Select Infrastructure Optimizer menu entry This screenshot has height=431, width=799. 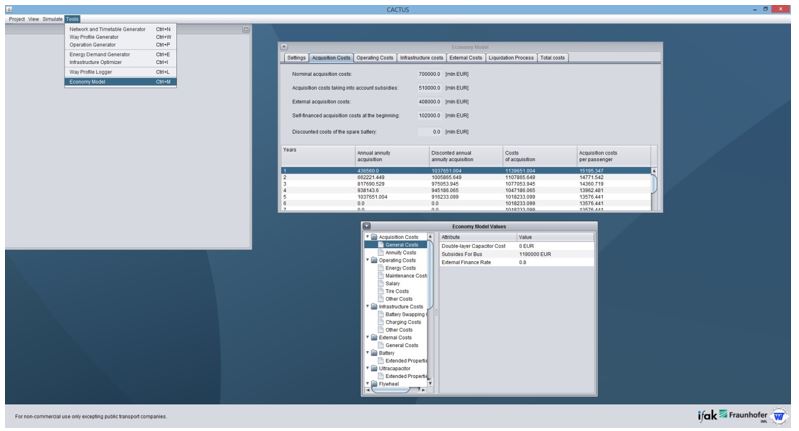click(x=97, y=61)
